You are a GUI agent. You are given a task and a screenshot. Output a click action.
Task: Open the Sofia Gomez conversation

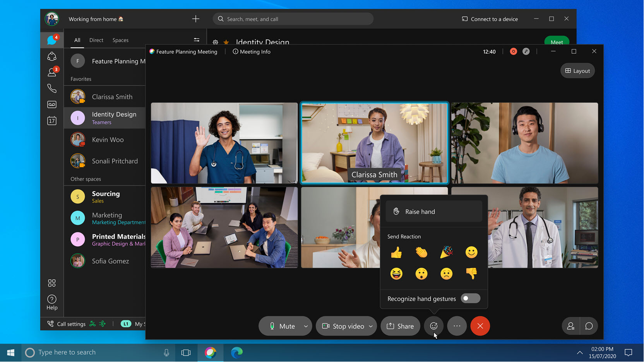tap(105, 261)
